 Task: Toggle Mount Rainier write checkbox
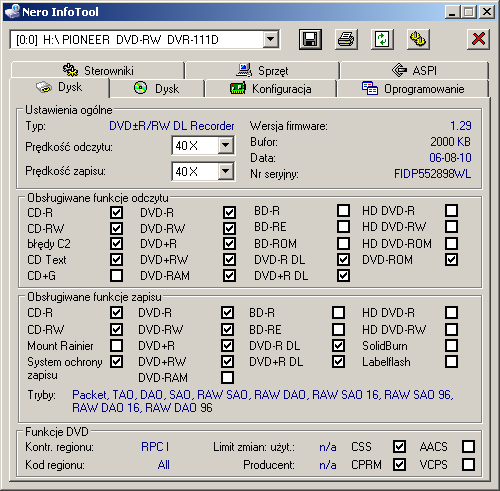coord(116,345)
